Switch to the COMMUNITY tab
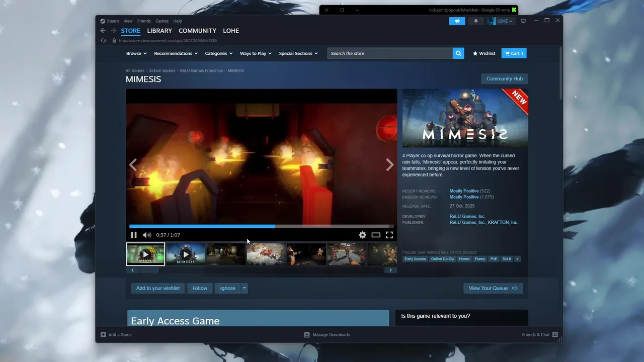644x362 pixels. click(197, 31)
